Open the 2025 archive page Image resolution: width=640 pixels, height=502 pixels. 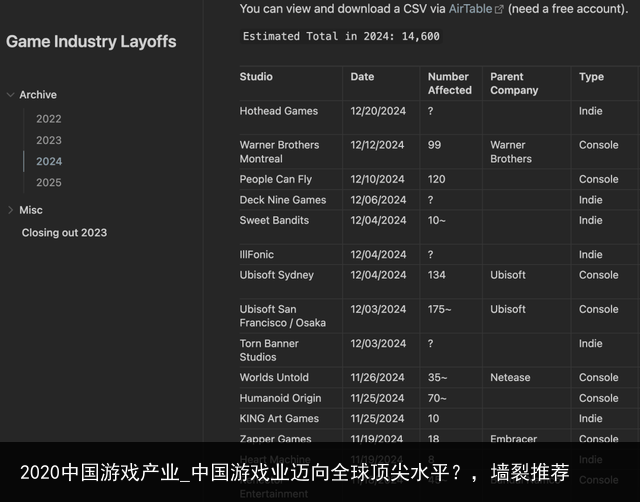pyautogui.click(x=49, y=182)
